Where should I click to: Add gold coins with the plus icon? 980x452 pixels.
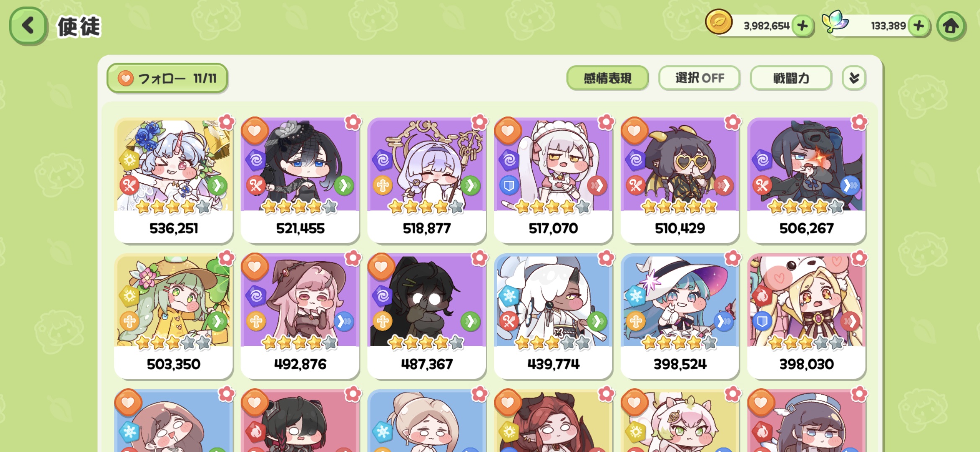click(802, 26)
